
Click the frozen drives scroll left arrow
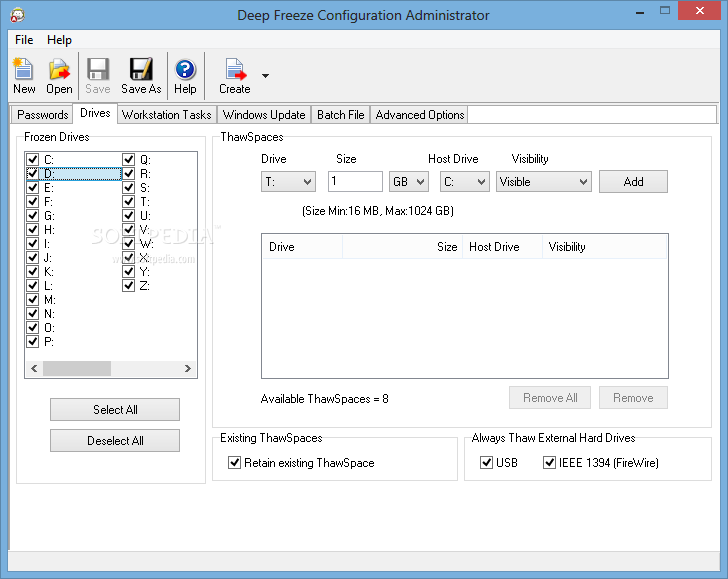point(34,368)
